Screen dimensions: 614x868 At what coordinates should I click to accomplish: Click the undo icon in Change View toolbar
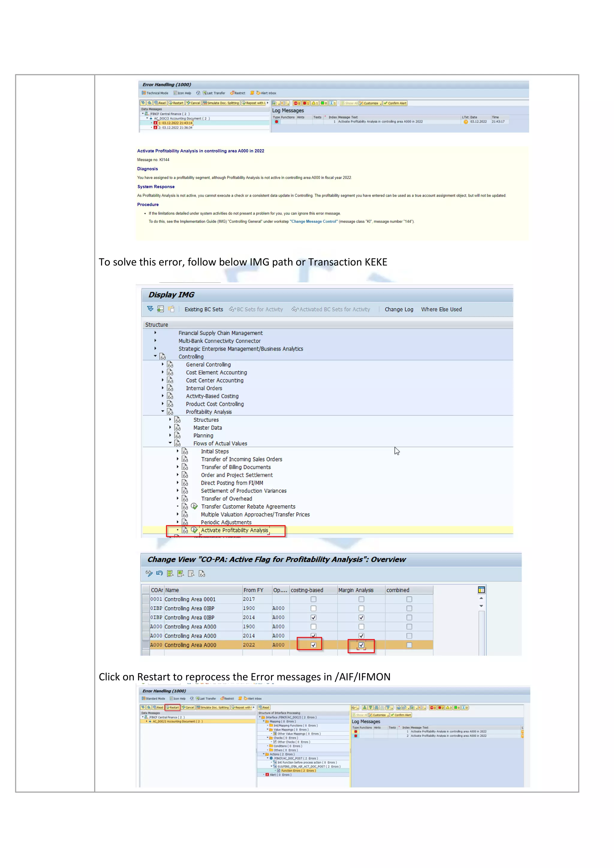(x=159, y=573)
